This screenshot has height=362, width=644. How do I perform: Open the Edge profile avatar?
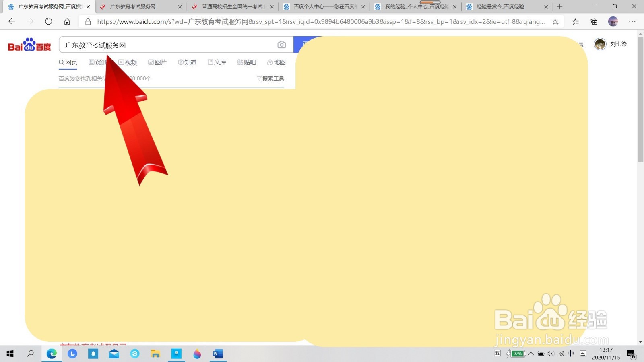click(x=613, y=22)
